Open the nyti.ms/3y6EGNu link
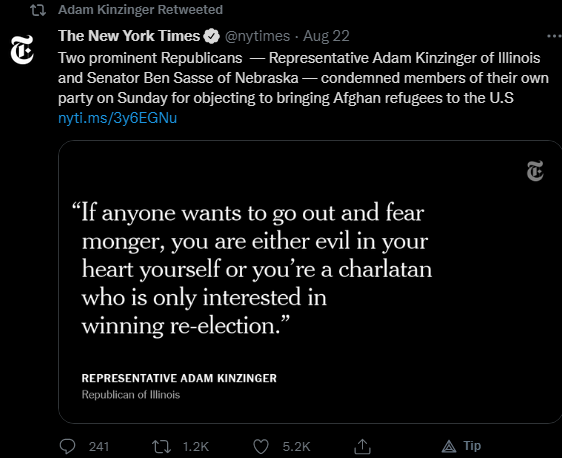Image resolution: width=562 pixels, height=458 pixels. tap(118, 118)
